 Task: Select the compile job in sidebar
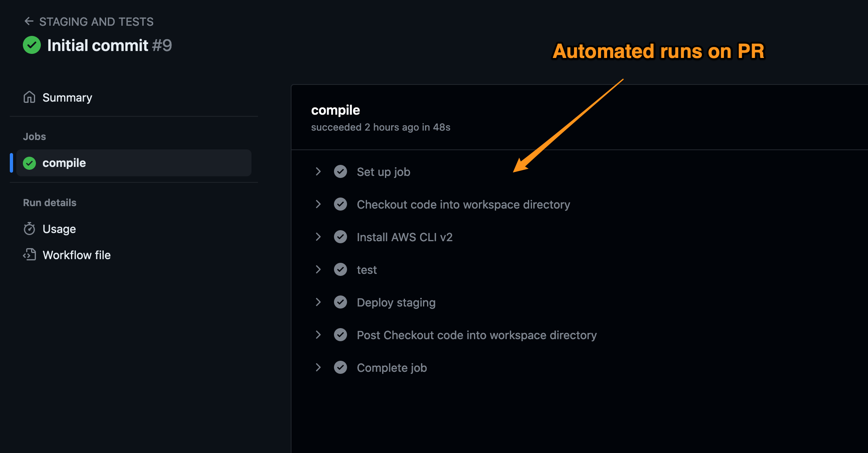click(64, 163)
